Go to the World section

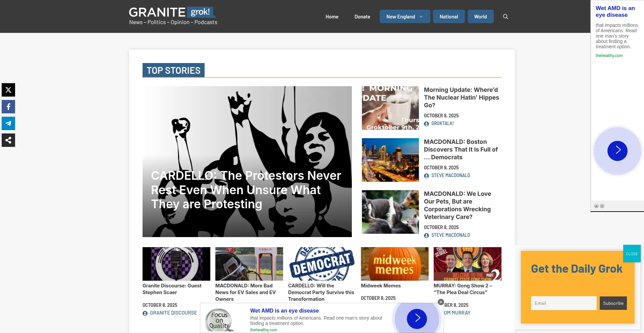coord(480,17)
